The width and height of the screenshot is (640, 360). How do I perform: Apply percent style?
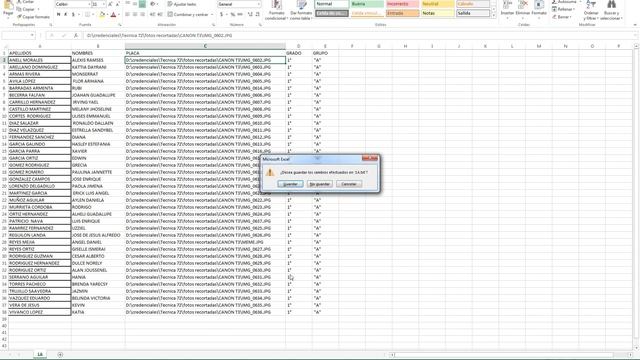point(233,15)
